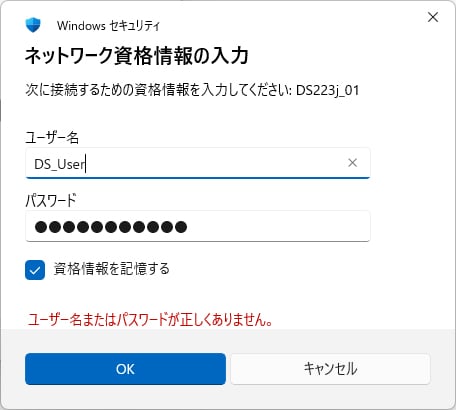Screen dimensions: 456x410
Task: Click the DS223j_01 server name text
Action: click(328, 91)
